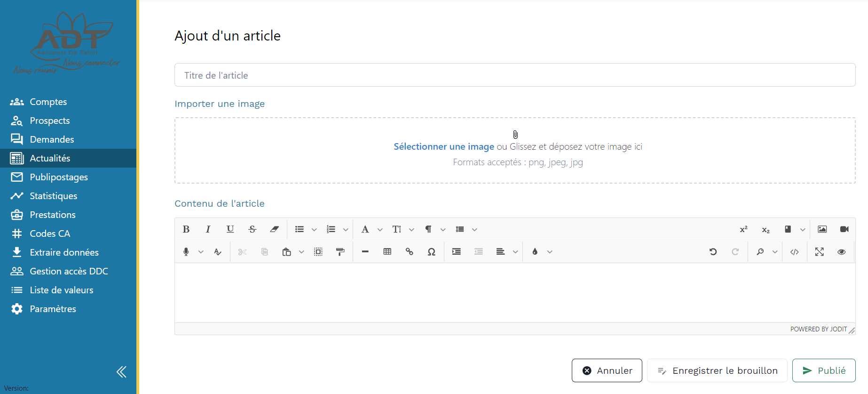Insert an image via editor toolbar
Image resolution: width=868 pixels, height=394 pixels.
pos(822,229)
